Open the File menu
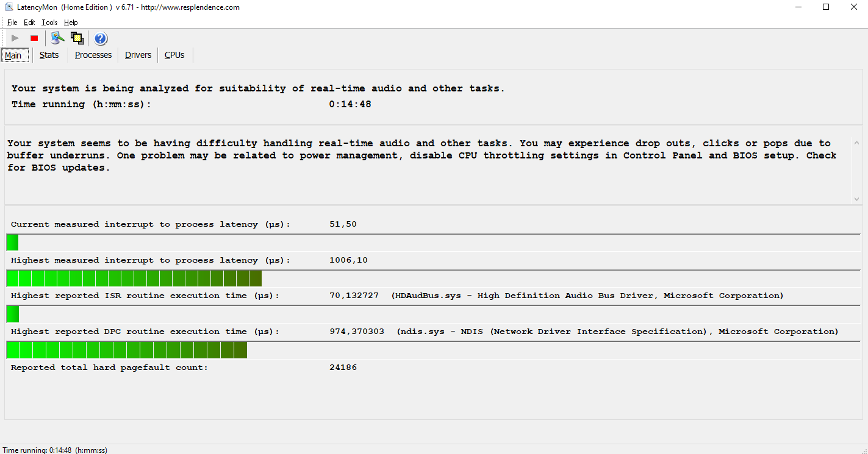868x454 pixels. click(12, 23)
